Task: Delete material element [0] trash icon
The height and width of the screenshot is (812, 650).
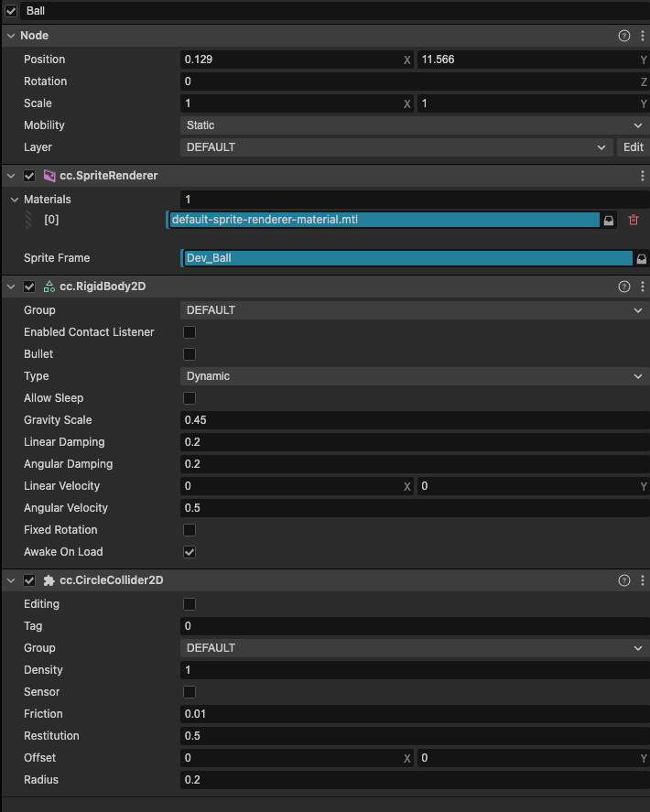Action: coord(633,220)
